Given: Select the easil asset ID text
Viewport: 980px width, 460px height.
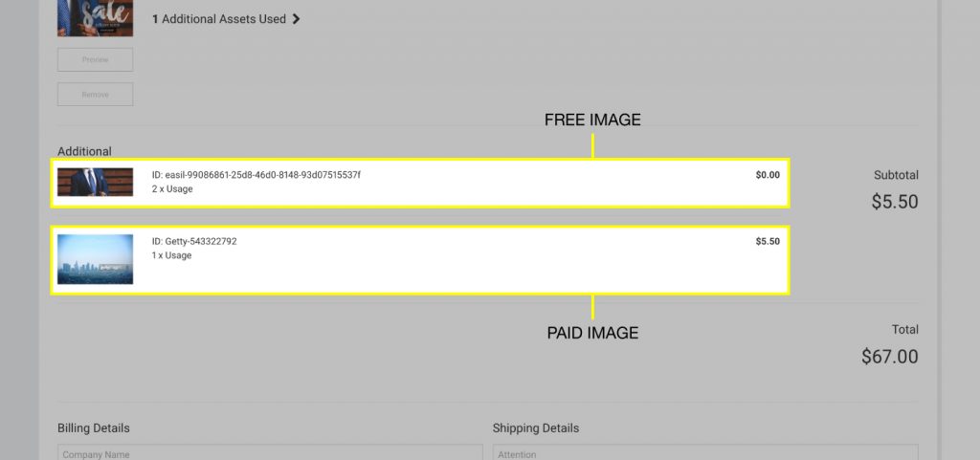Looking at the screenshot, I should [x=256, y=175].
